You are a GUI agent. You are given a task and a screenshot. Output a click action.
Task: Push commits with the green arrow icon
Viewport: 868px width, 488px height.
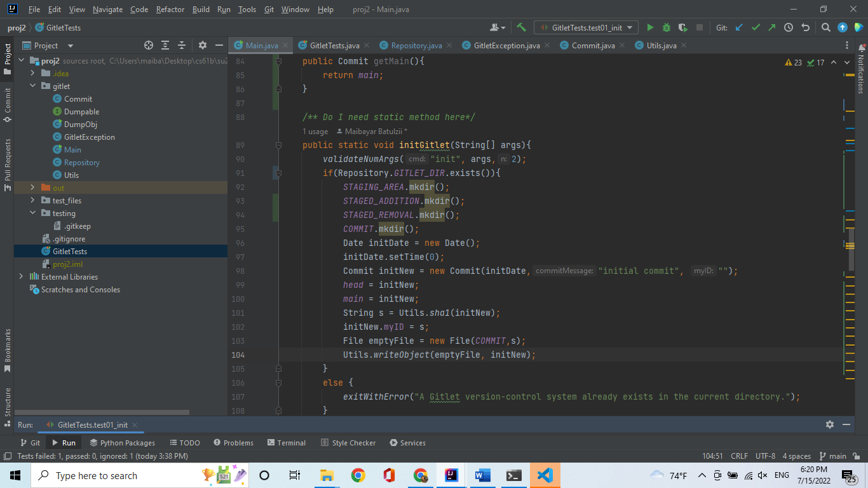click(771, 28)
